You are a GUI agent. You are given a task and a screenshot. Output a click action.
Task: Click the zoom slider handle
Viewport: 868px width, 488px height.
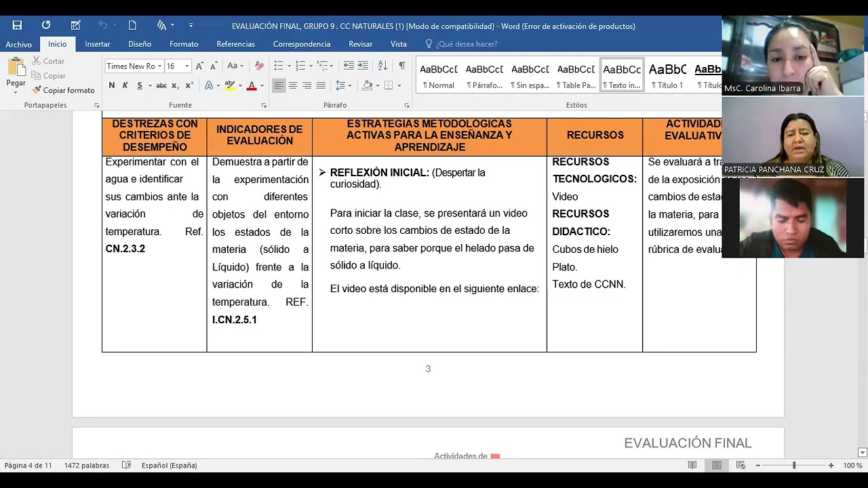coord(794,466)
